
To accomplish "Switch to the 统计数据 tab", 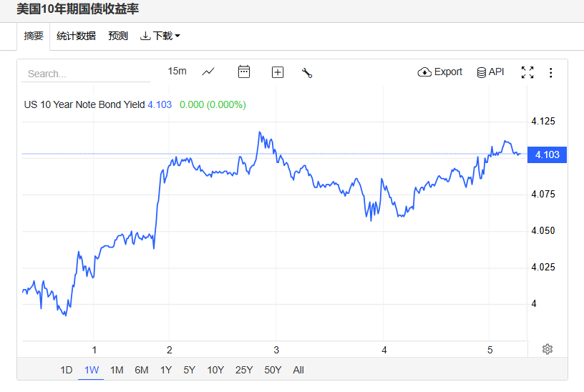I will [76, 36].
